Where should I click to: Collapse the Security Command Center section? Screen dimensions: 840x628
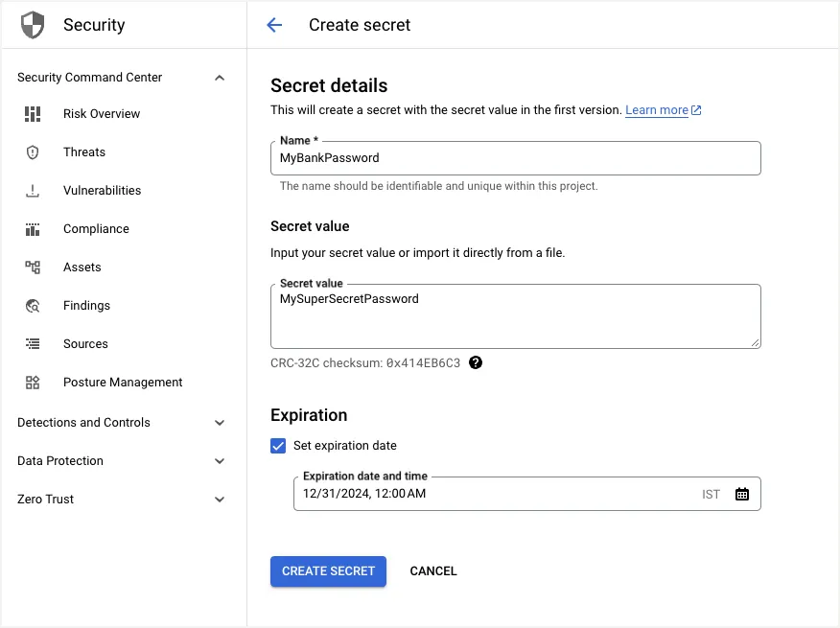click(x=220, y=77)
